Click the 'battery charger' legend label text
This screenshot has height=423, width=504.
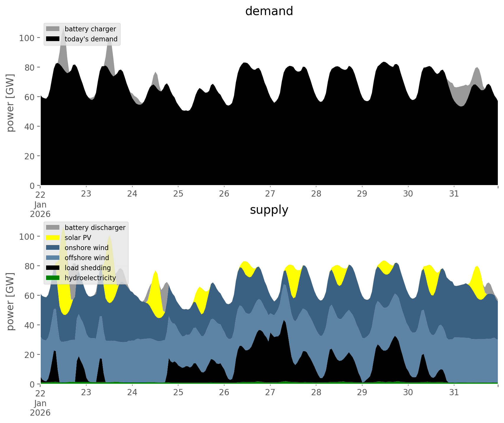90,29
